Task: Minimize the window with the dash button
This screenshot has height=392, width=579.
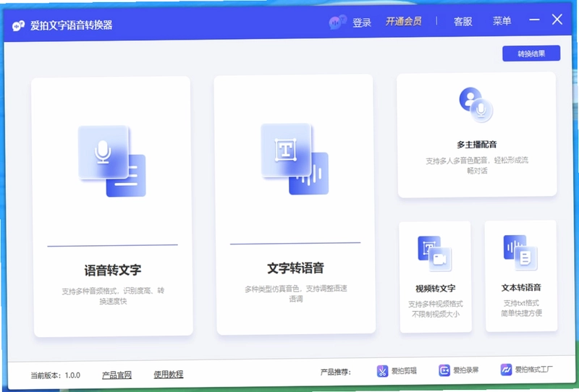Action: [534, 20]
